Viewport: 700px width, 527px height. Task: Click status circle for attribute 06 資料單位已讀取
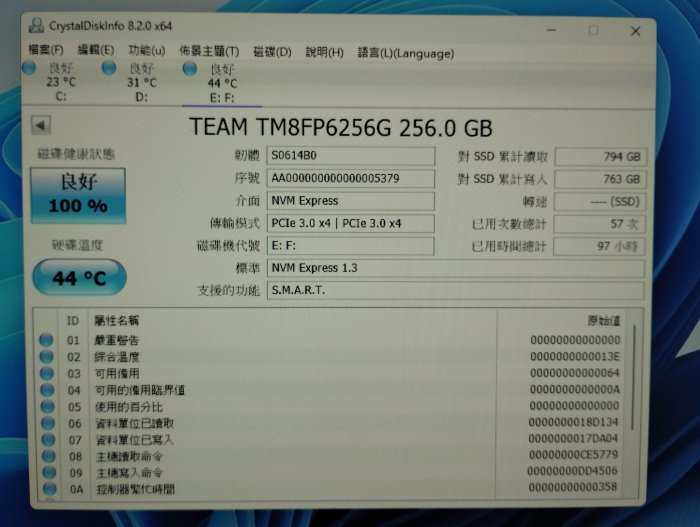click(x=48, y=423)
